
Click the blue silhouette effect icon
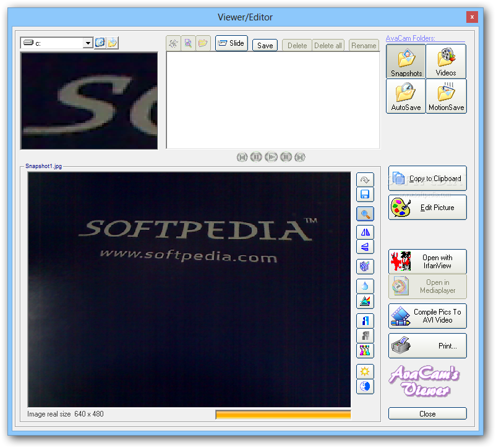pos(365,321)
